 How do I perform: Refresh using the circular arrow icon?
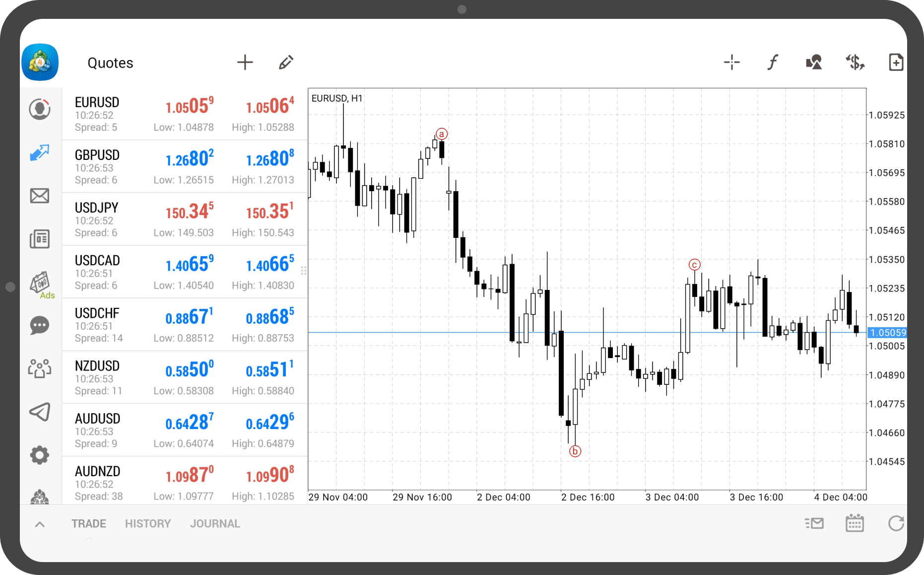[x=896, y=523]
